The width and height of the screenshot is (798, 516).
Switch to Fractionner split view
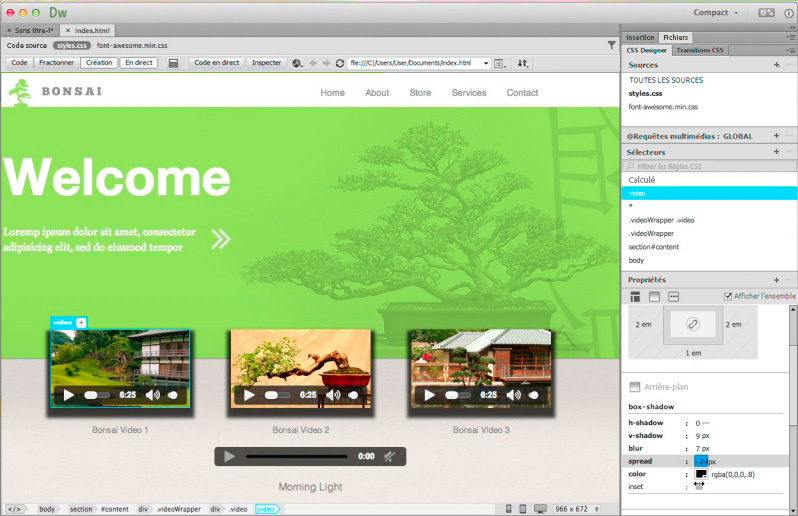56,63
